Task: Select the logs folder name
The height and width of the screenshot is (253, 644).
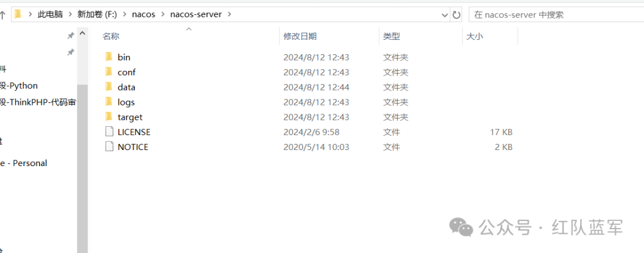Action: point(126,102)
